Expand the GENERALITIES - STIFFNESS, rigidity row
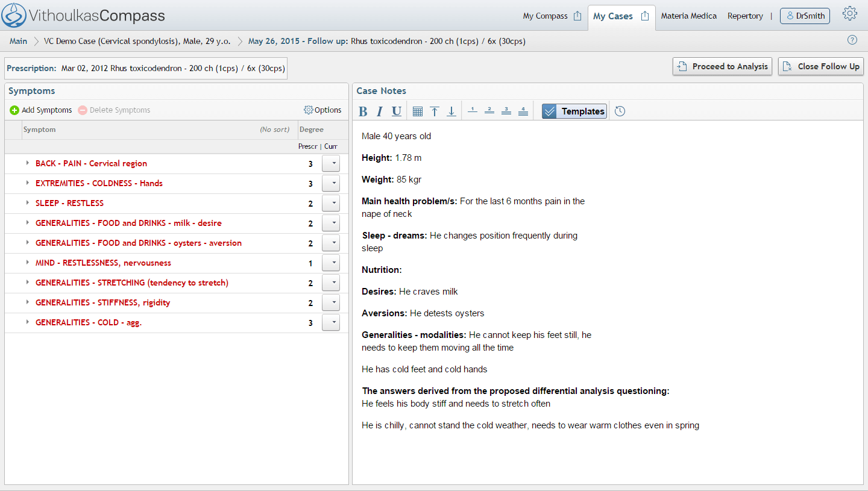The height and width of the screenshot is (491, 868). tap(27, 302)
